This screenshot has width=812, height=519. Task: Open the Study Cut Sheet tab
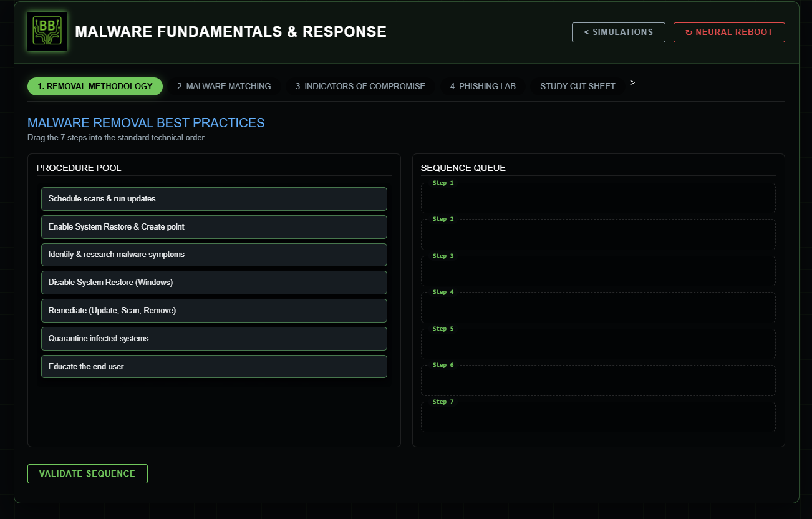[577, 86]
